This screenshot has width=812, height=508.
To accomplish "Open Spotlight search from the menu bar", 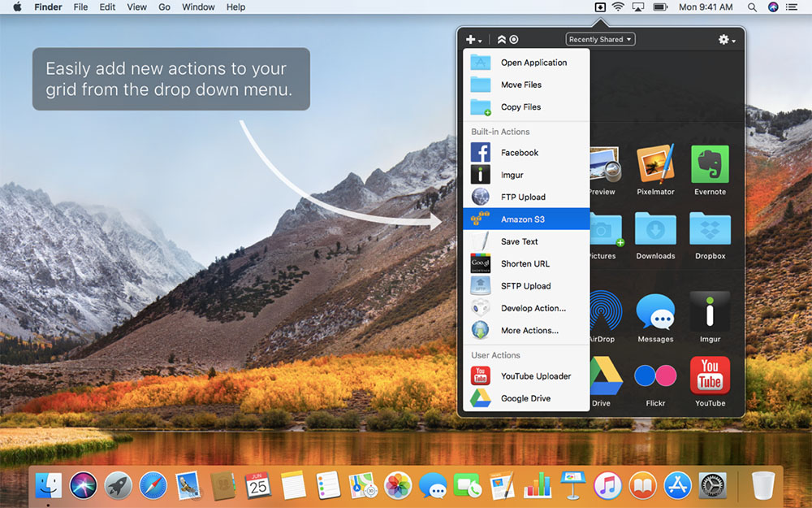I will (x=752, y=7).
